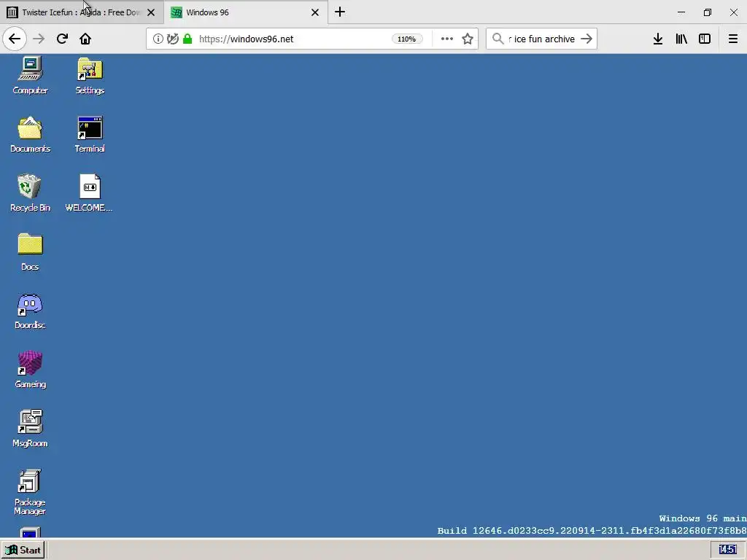The image size is (747, 560).
Task: Open the downloads panel
Action: [658, 39]
